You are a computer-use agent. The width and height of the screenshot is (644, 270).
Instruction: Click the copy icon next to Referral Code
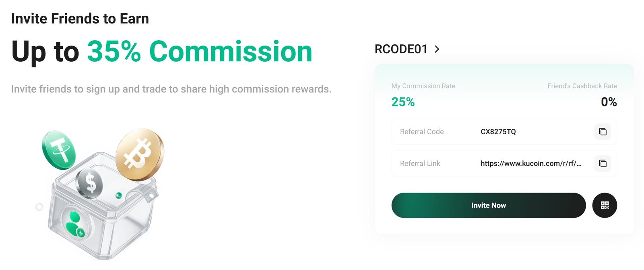tap(603, 132)
